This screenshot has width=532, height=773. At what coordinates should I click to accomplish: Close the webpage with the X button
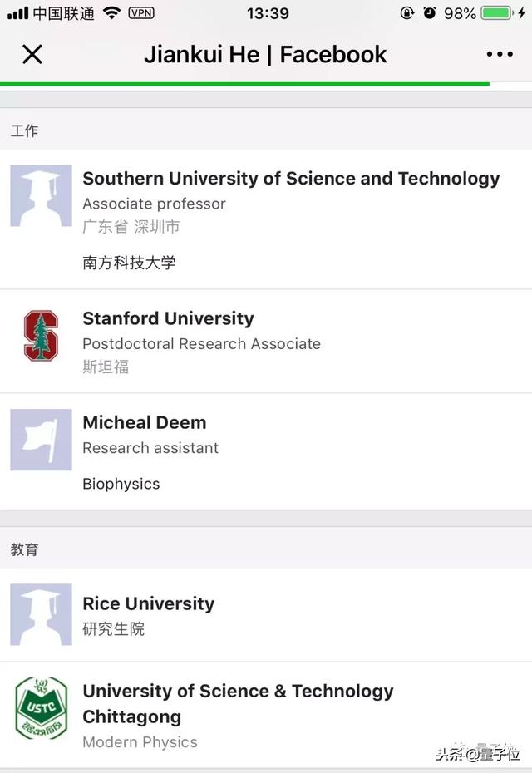(x=32, y=53)
